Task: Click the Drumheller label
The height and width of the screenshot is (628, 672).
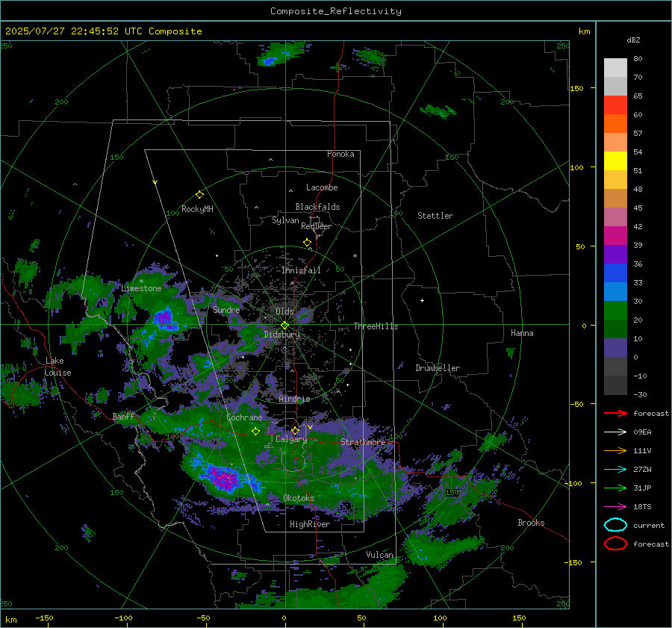Action: (x=438, y=368)
